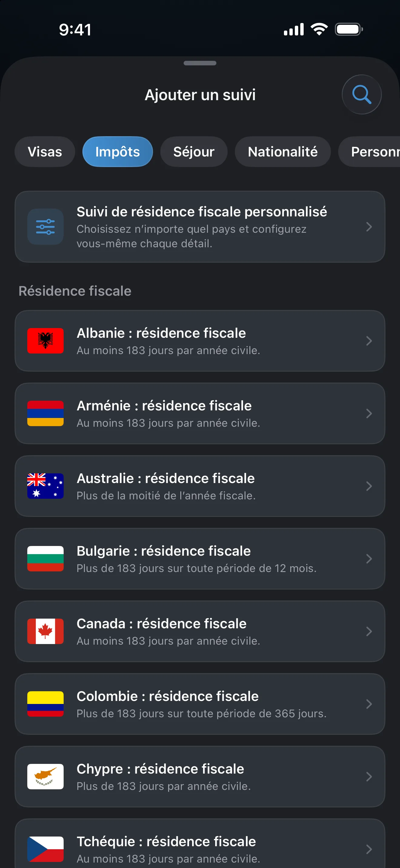Image resolution: width=400 pixels, height=868 pixels.
Task: Tap the Cyprus flag icon
Action: pyautogui.click(x=45, y=776)
